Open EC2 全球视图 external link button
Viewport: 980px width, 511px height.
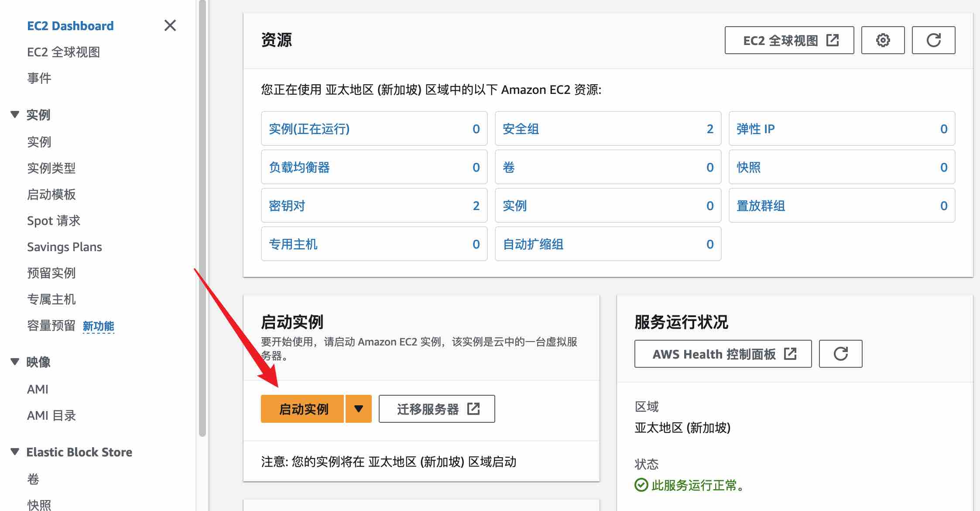tap(789, 40)
